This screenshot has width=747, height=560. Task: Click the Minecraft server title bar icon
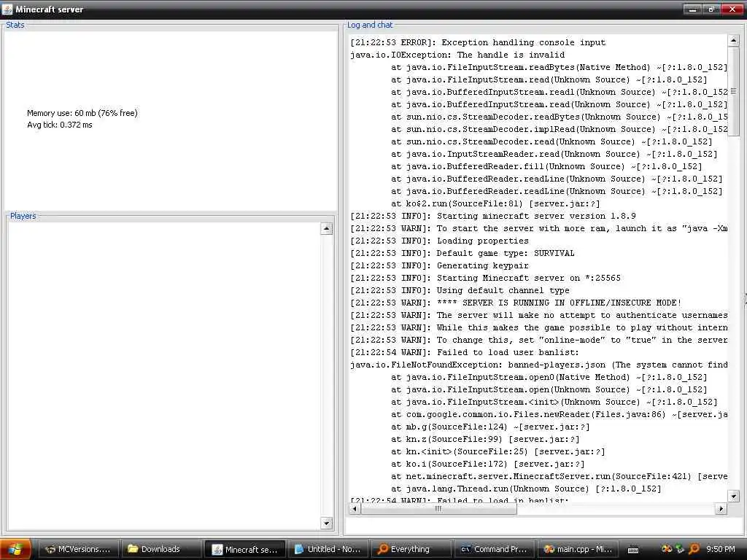7,9
